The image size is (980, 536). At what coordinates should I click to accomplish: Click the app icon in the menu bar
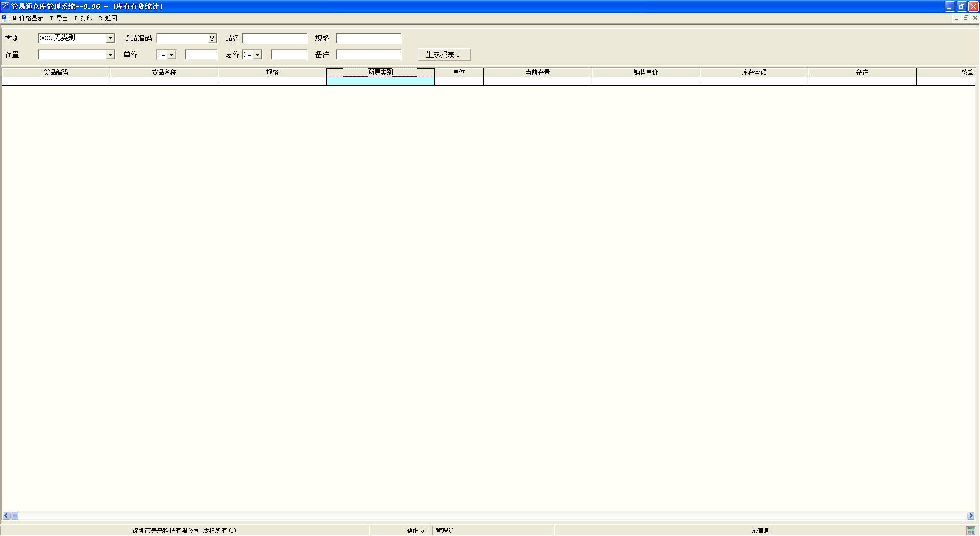pos(6,18)
